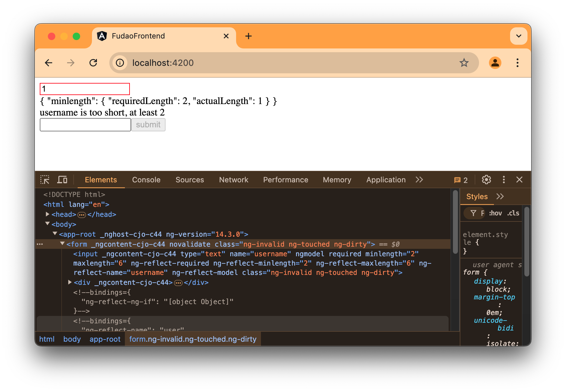The height and width of the screenshot is (392, 566).
Task: Toggle the device toolbar
Action: pyautogui.click(x=62, y=180)
